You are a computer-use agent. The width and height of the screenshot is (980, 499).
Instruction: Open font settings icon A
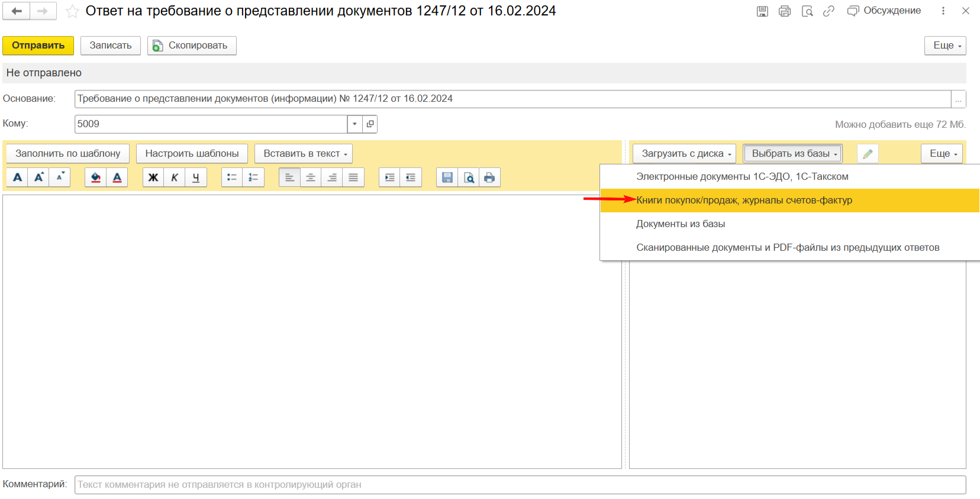[18, 177]
